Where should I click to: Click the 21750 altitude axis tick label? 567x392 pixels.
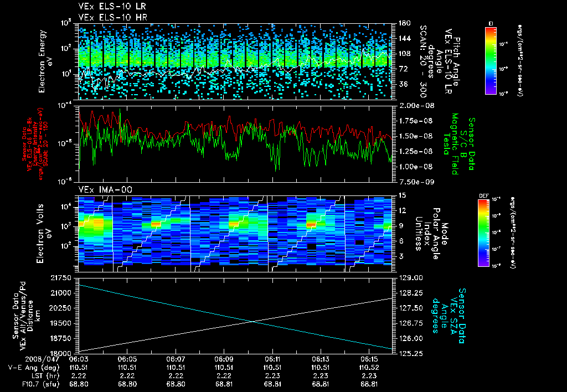(x=61, y=278)
